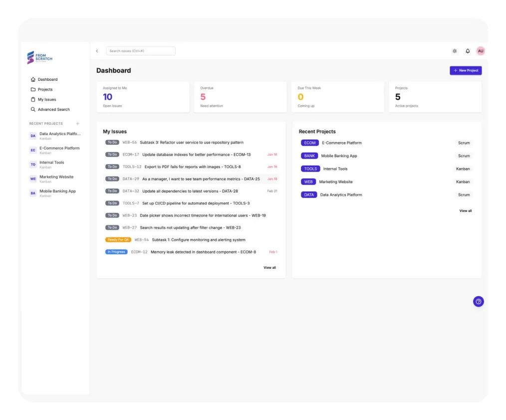Open the Overdue summary card
Viewport: 506px width, 420px height.
pos(241,97)
